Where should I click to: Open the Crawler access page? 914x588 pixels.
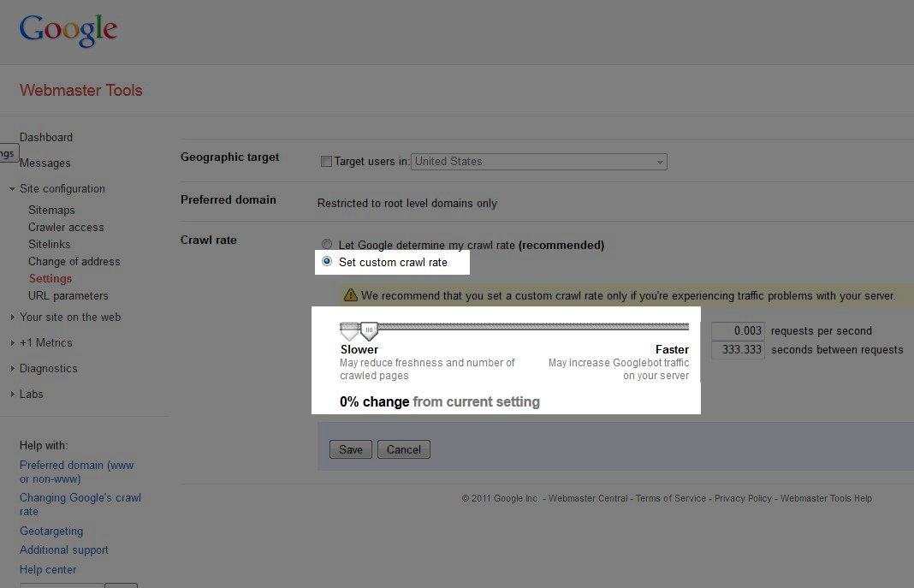pos(66,227)
